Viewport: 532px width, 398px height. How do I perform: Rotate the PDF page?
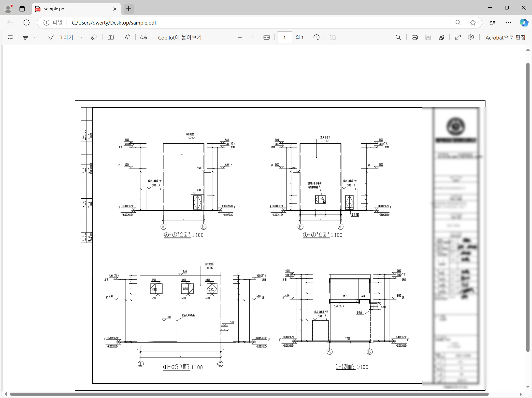click(316, 37)
